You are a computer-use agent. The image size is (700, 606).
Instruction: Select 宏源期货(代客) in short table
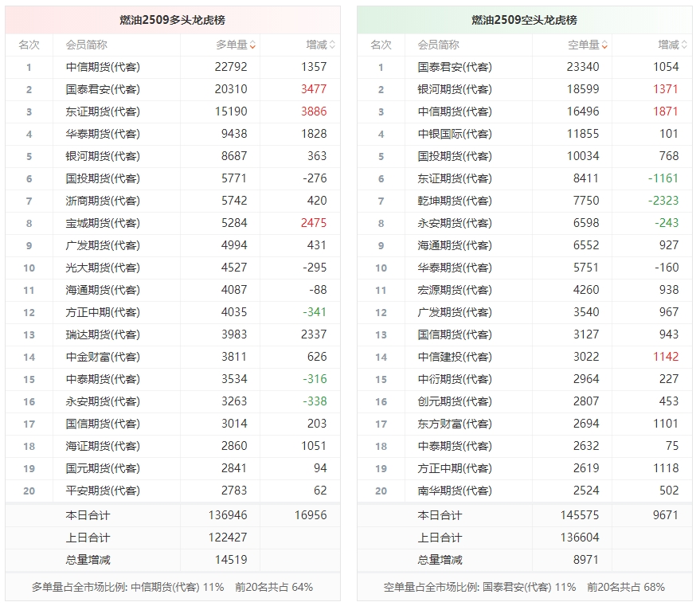455,290
